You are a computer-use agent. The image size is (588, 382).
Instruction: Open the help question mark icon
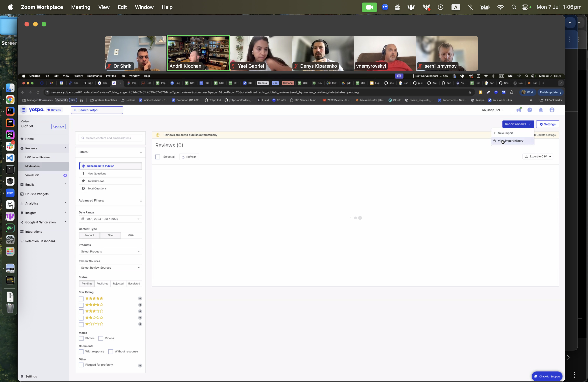(x=530, y=110)
